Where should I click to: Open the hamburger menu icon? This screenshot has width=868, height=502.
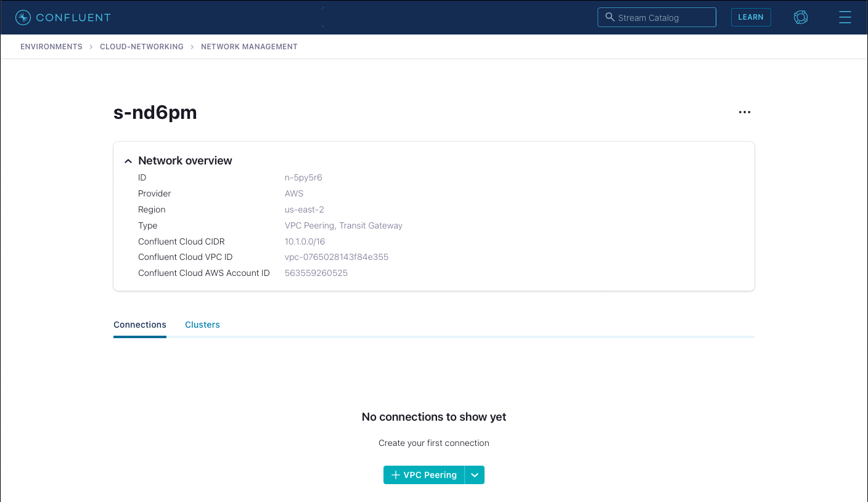pyautogui.click(x=845, y=17)
